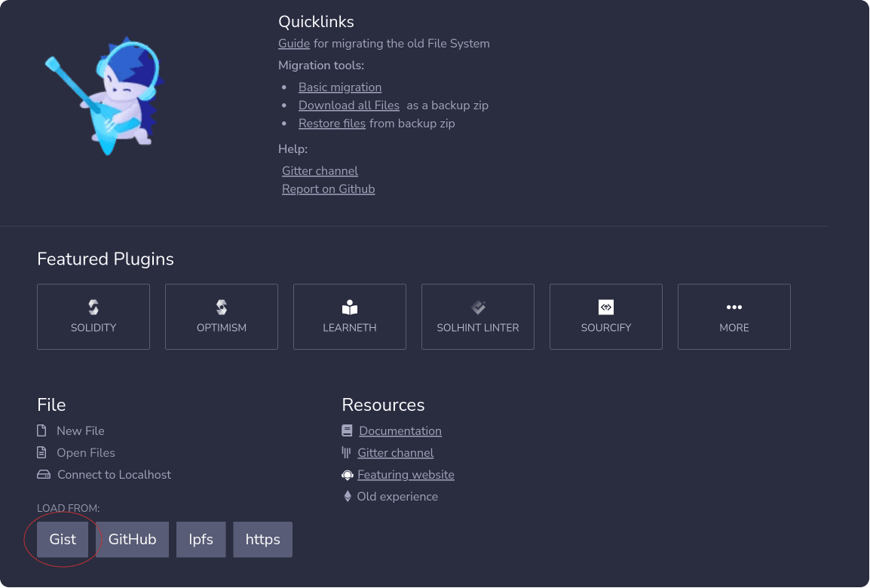Load from Gist
The image size is (870, 588).
(63, 539)
